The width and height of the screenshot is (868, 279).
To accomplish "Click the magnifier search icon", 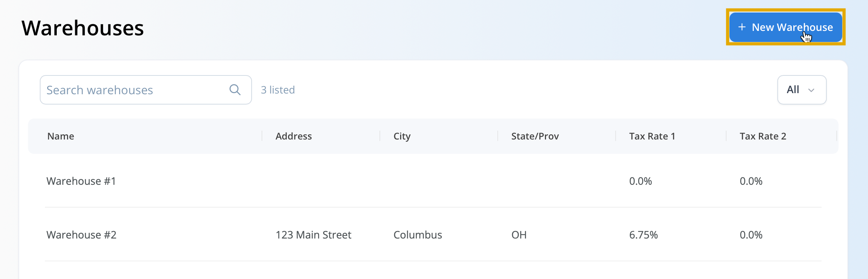I will [x=235, y=90].
